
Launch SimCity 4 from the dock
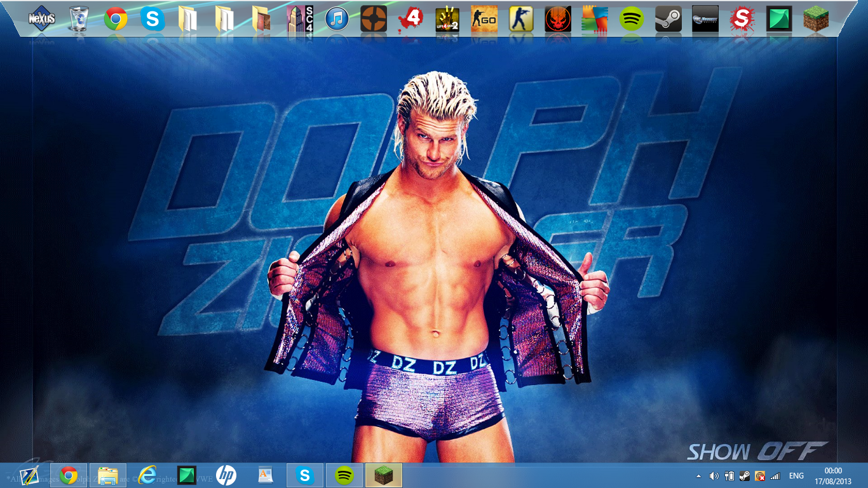(x=300, y=19)
